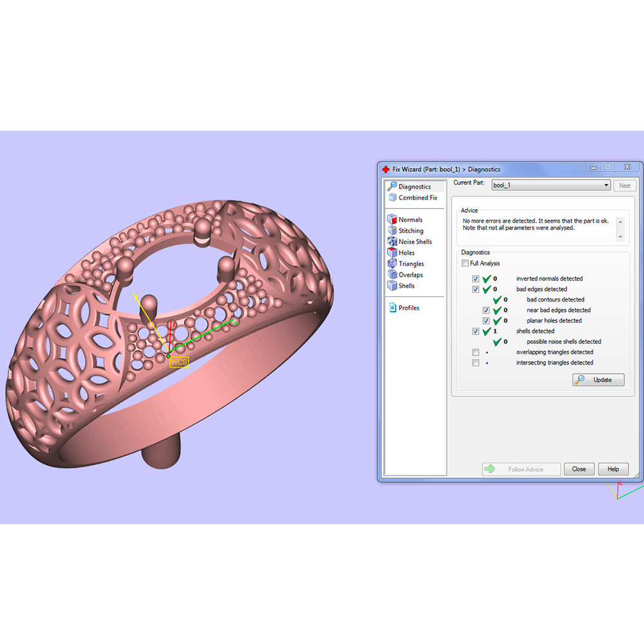Switch to Combined Fix page
644x644 pixels.
tap(417, 198)
